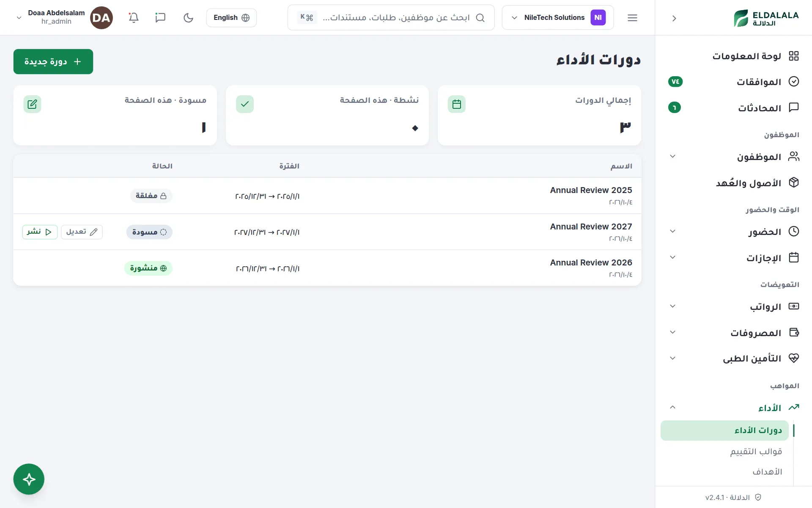Expand the الرواتب payroll menu

coord(733,306)
